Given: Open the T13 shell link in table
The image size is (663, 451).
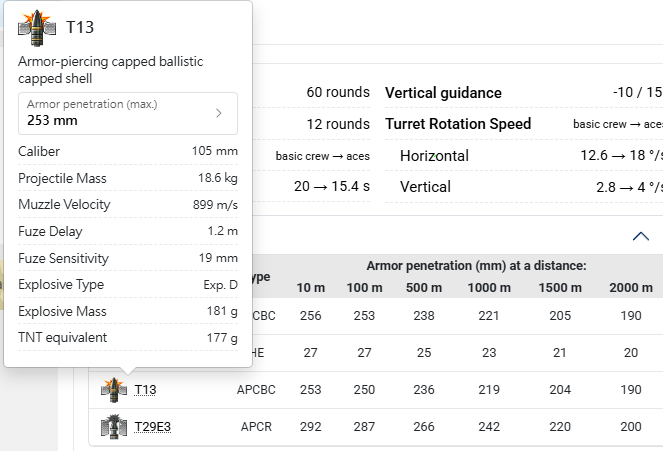Looking at the screenshot, I should point(145,390).
